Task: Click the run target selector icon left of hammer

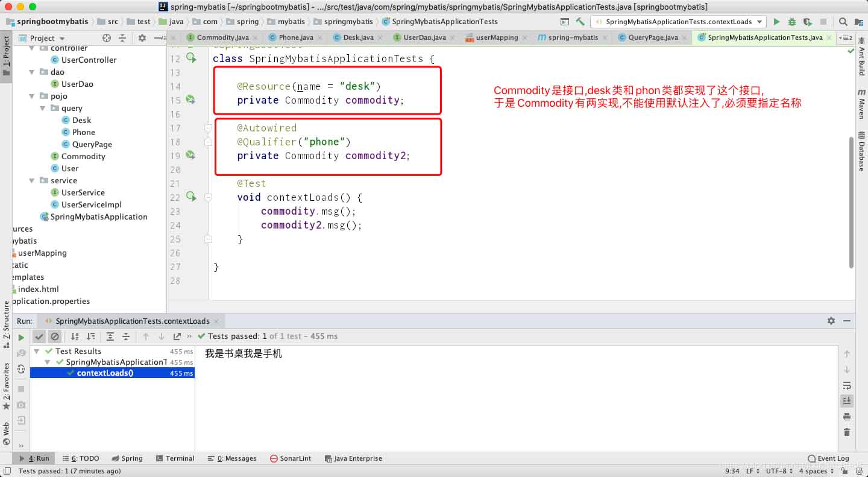Action: click(x=565, y=22)
